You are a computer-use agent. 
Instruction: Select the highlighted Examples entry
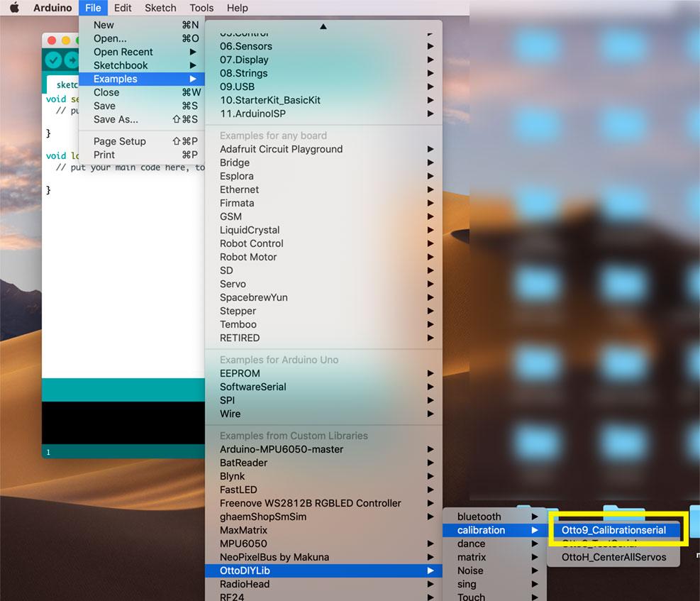(142, 79)
